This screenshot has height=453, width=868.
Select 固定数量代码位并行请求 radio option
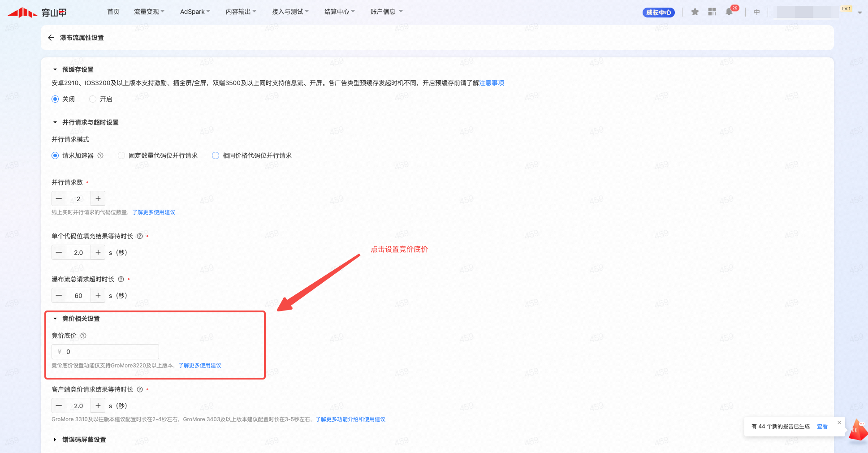(121, 155)
